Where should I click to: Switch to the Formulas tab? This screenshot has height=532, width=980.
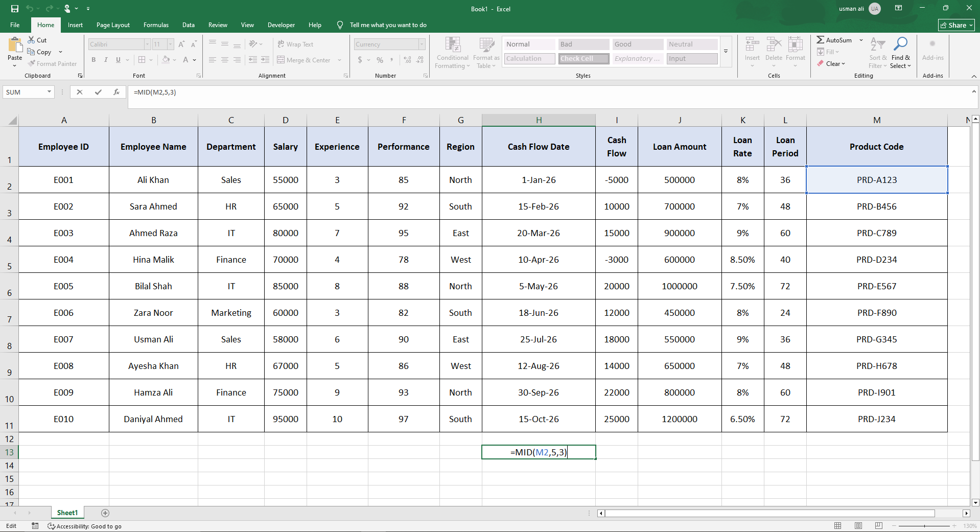click(x=156, y=25)
